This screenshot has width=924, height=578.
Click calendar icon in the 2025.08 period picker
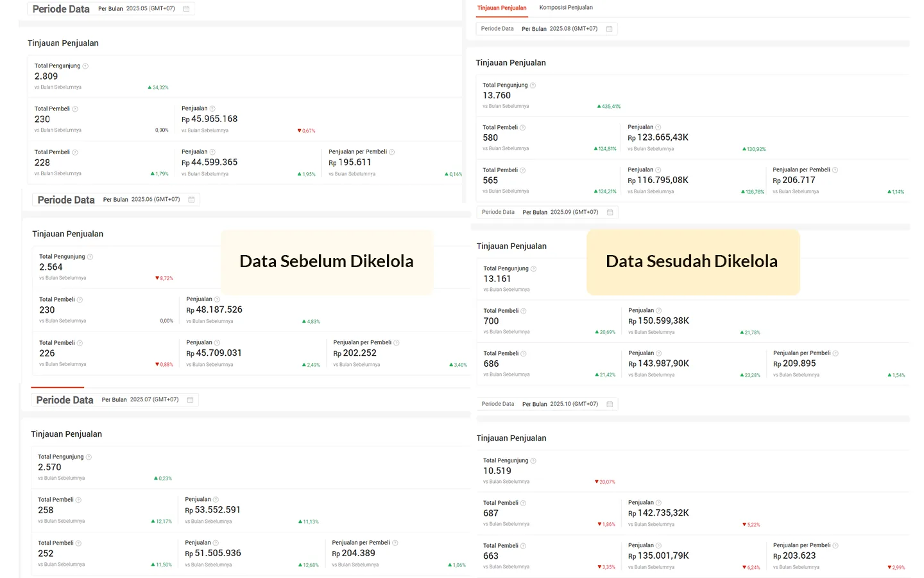tap(609, 29)
